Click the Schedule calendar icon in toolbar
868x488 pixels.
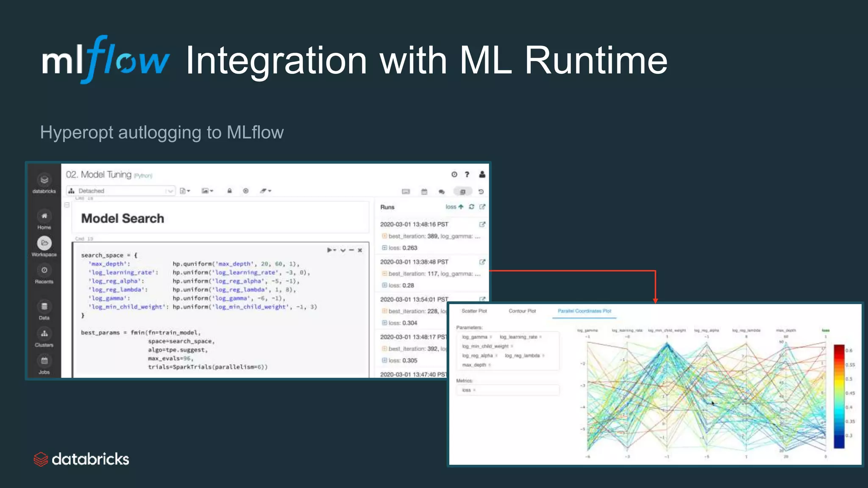(424, 192)
